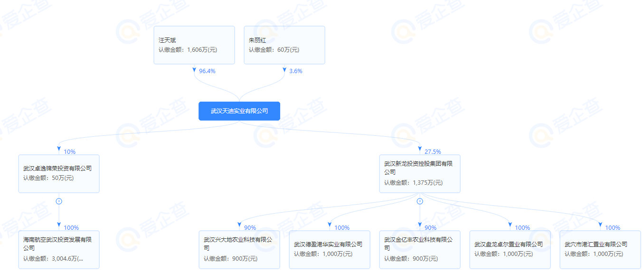Image resolution: width=644 pixels, height=273 pixels.
Task: Open 武汉新龙投资控股集团有限公司 company card
Action: point(420,173)
